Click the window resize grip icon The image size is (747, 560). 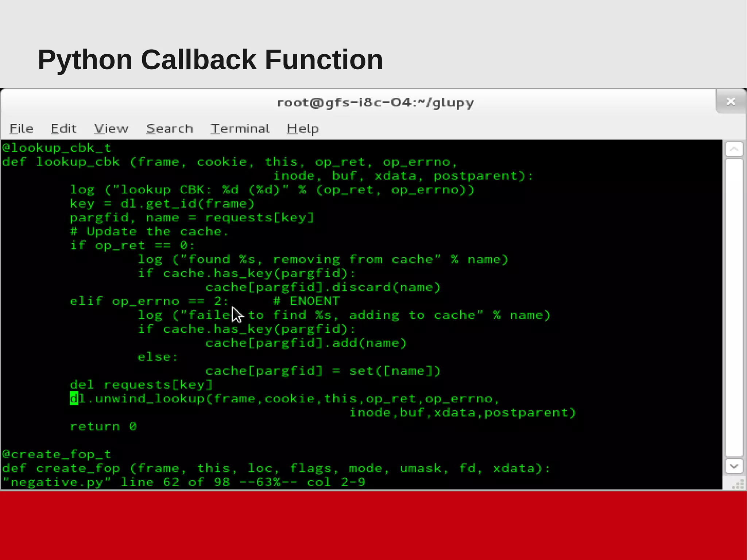pos(738,484)
